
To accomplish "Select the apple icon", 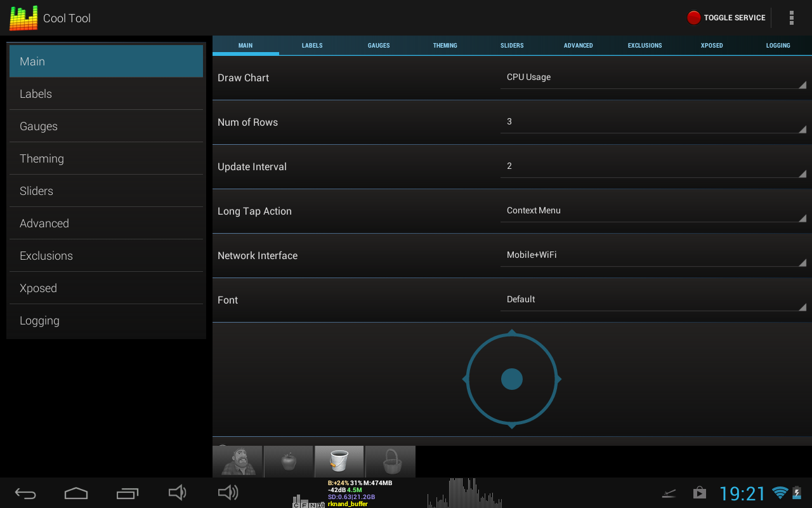I will click(x=288, y=462).
